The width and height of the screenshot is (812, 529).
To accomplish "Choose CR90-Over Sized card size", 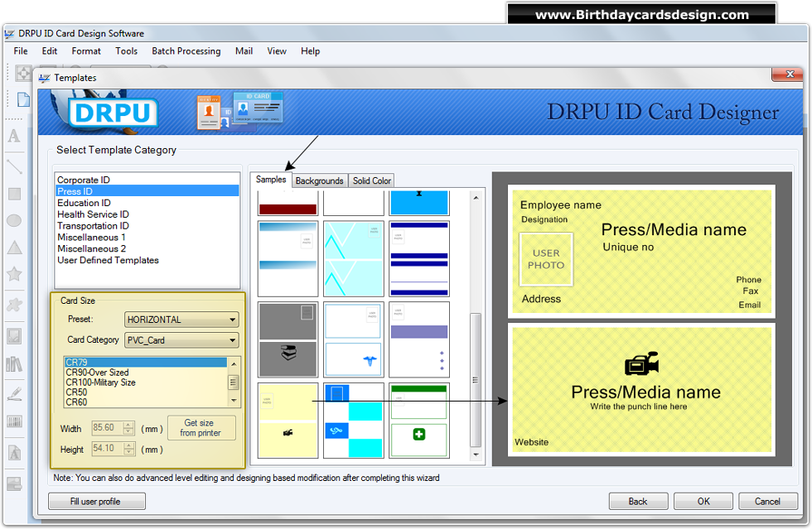I will coord(146,373).
